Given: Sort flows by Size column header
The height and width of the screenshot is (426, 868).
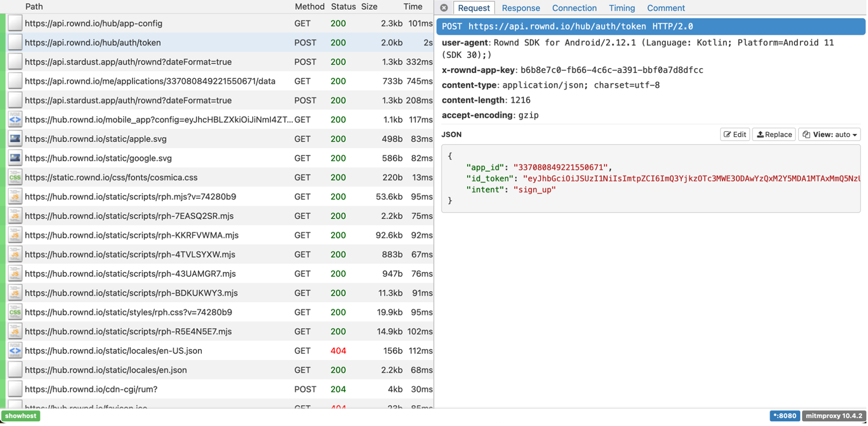Looking at the screenshot, I should [369, 6].
